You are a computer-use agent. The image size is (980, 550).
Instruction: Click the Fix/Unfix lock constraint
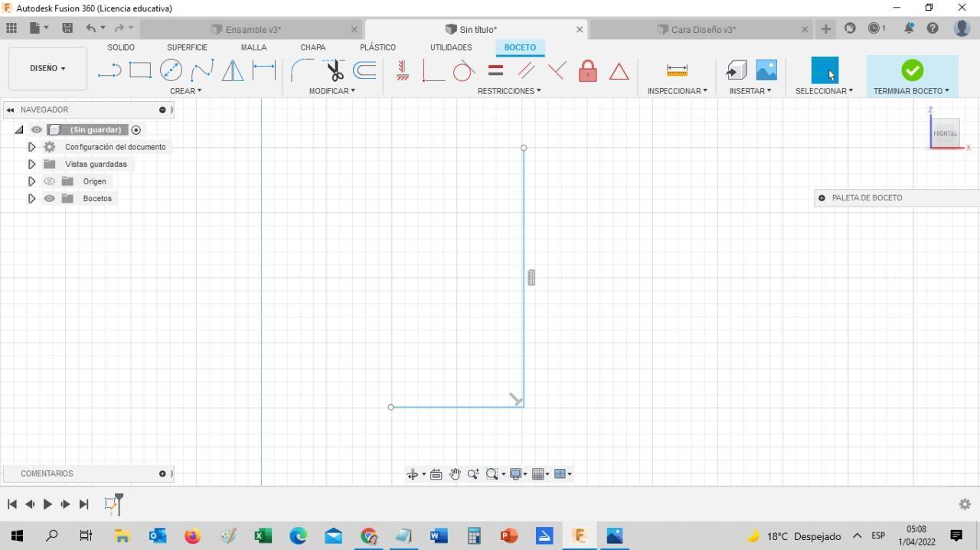588,70
